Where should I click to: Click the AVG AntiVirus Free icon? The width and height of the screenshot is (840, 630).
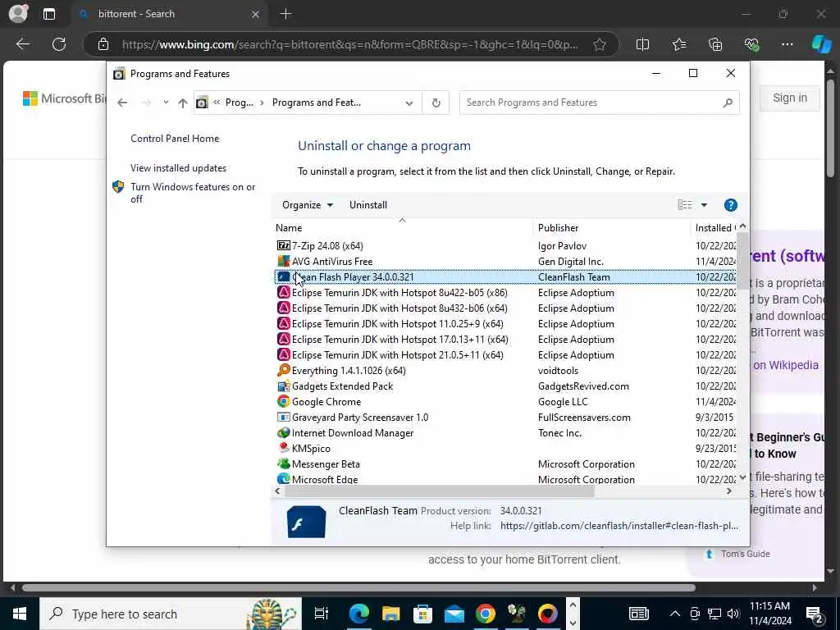tap(283, 261)
